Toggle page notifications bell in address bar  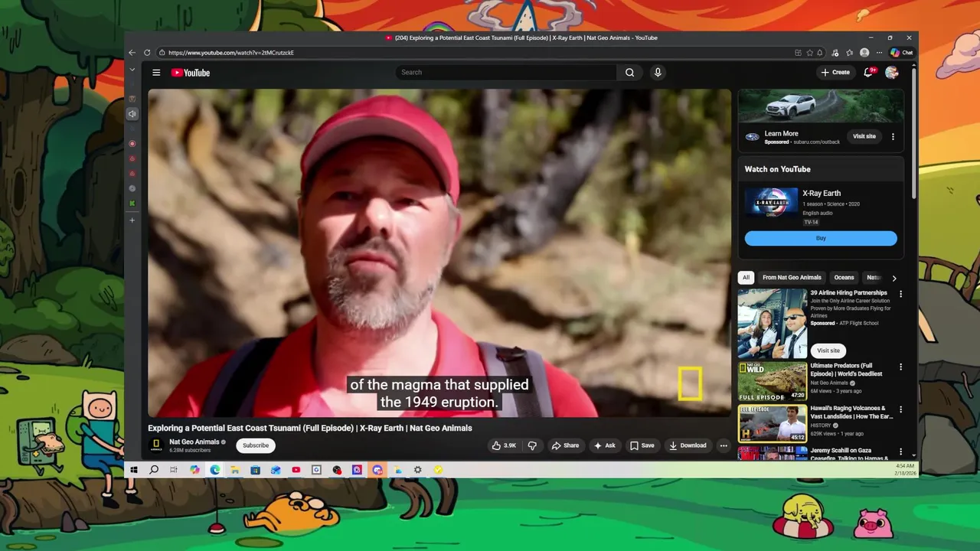[x=820, y=53]
